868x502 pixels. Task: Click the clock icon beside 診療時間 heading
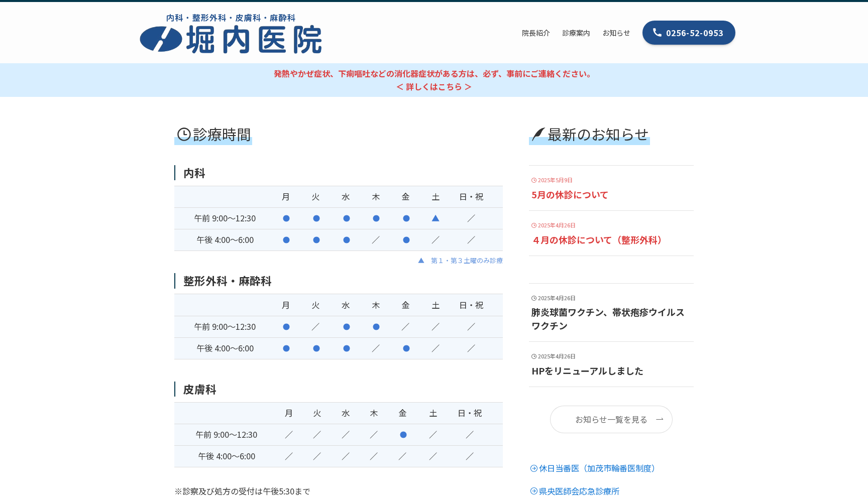click(x=183, y=135)
